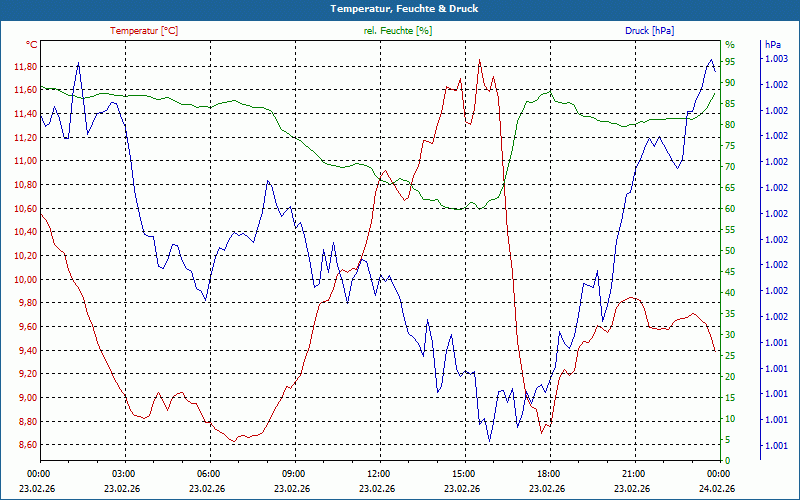Click the 95 humidity axis value
800x500 pixels.
[x=730, y=61]
